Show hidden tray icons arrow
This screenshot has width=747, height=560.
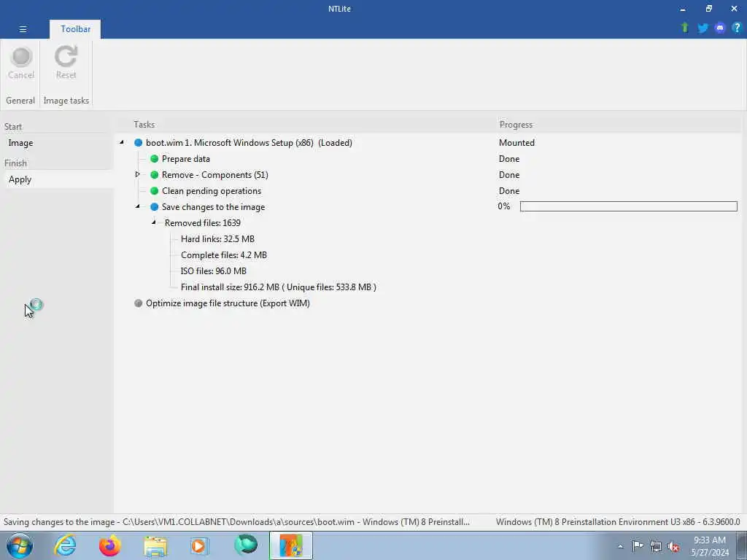click(620, 546)
